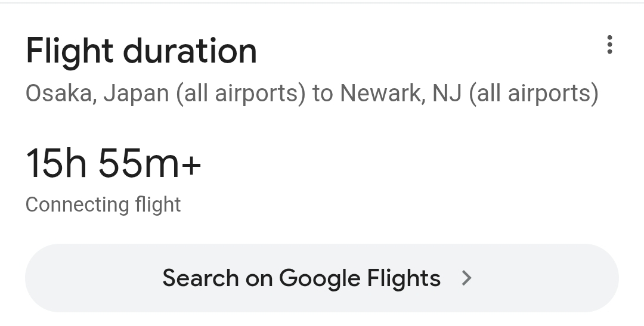Tap the word "duration" in the heading

tap(190, 51)
